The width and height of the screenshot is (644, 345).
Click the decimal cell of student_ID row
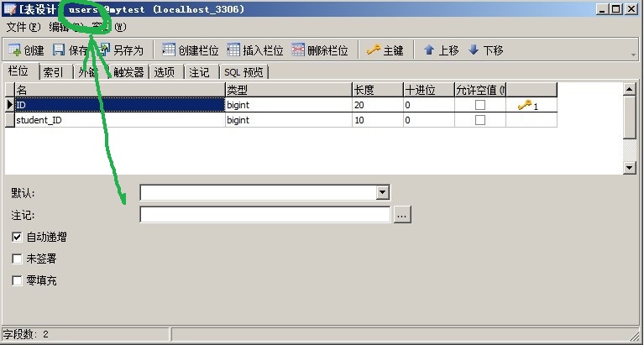(x=429, y=120)
